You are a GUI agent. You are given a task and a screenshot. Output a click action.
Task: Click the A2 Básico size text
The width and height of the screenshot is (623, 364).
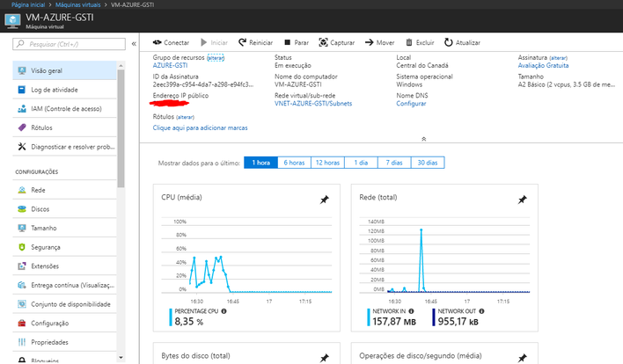click(x=567, y=84)
